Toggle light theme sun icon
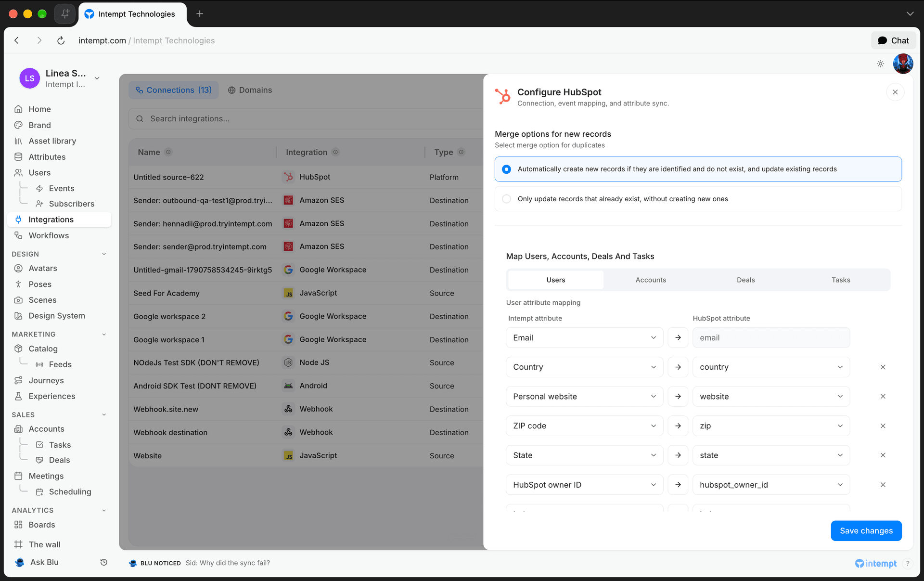The height and width of the screenshot is (581, 924). click(880, 64)
